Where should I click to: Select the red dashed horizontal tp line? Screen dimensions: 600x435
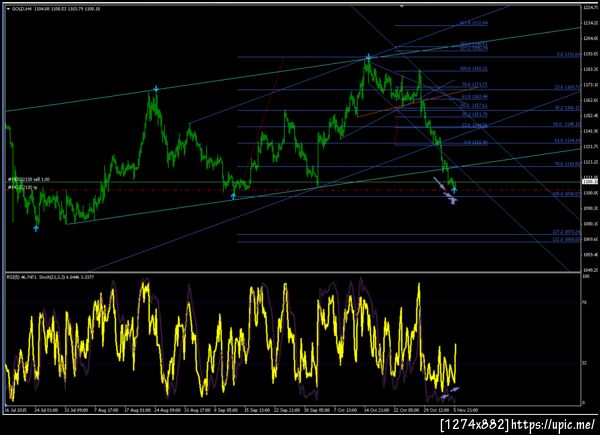coord(293,190)
